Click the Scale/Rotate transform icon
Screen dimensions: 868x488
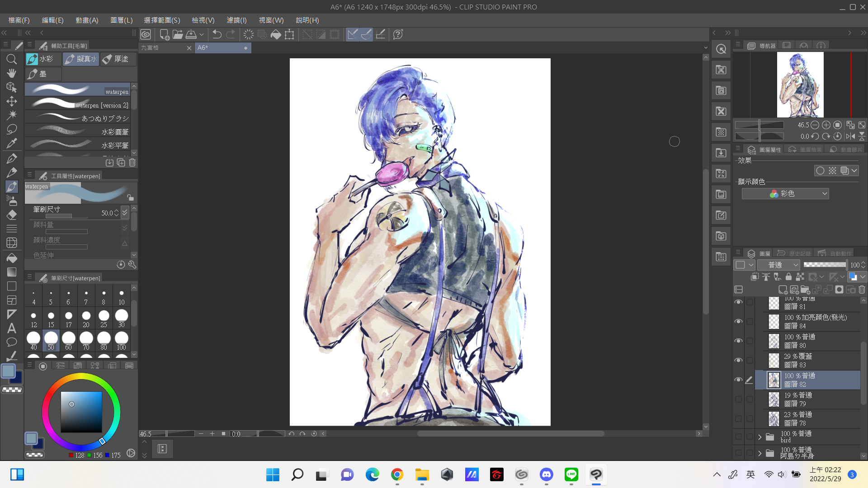[289, 34]
